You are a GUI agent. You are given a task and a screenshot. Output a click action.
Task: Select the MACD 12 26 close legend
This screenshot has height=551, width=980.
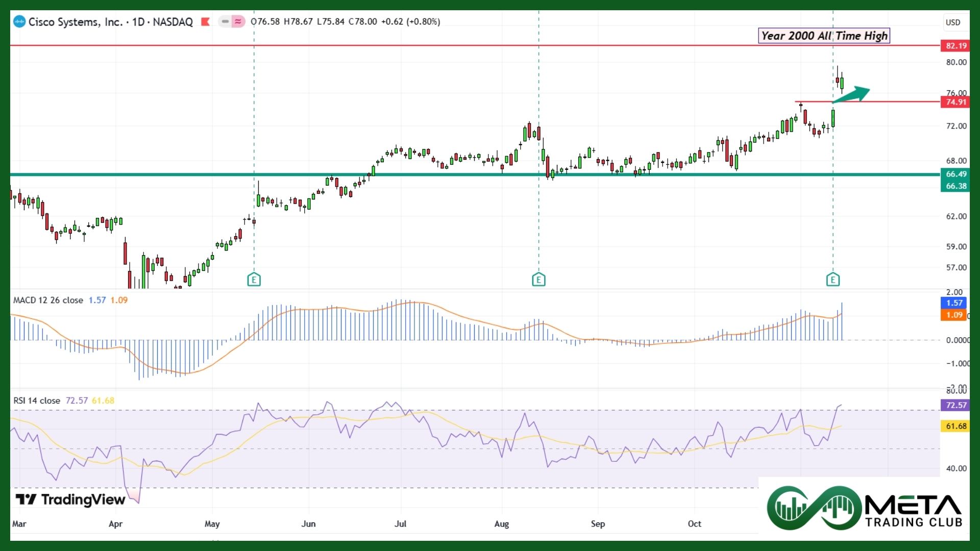click(x=48, y=300)
